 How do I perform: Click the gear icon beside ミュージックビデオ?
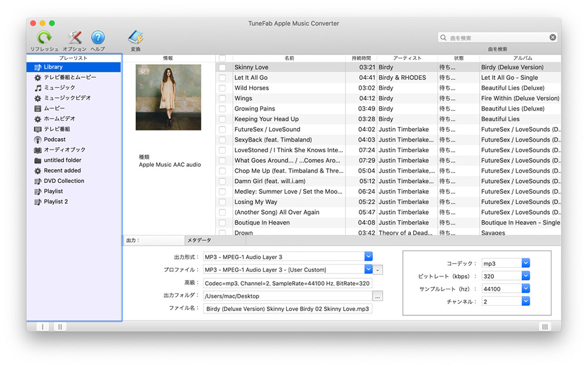(38, 98)
